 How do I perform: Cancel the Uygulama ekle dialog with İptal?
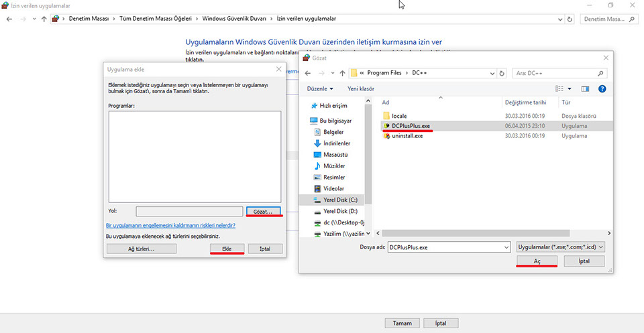[x=265, y=249]
